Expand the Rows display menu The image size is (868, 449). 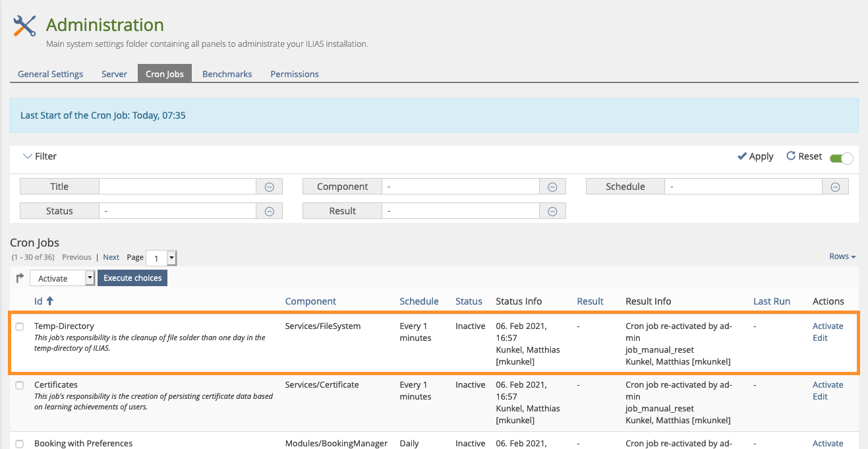pos(842,256)
